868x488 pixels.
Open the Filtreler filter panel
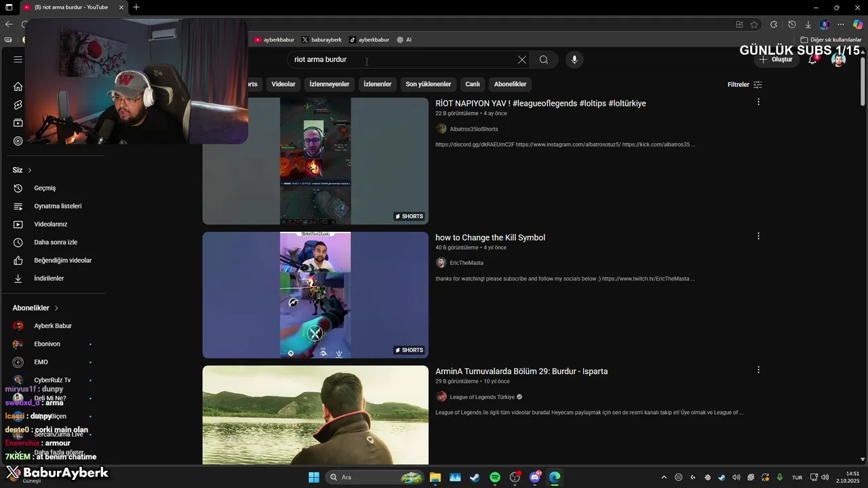pos(745,85)
